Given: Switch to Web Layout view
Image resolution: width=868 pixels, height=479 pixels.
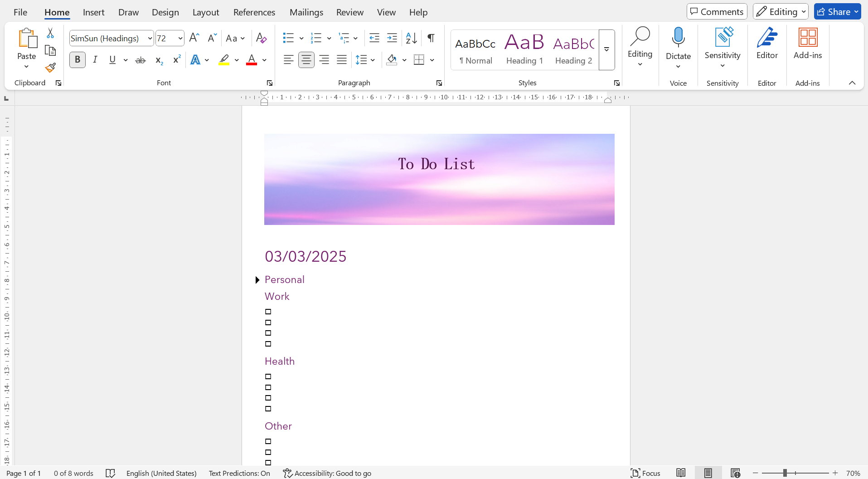Looking at the screenshot, I should point(735,473).
